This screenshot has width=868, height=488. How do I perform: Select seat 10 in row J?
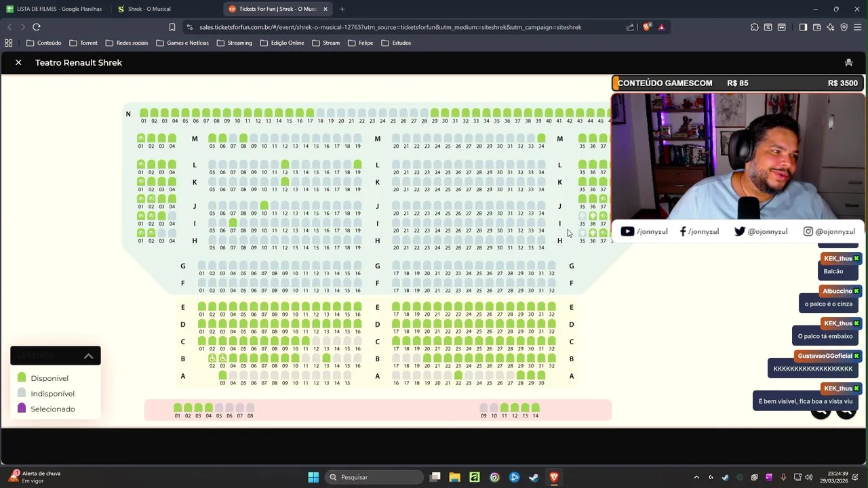point(264,205)
